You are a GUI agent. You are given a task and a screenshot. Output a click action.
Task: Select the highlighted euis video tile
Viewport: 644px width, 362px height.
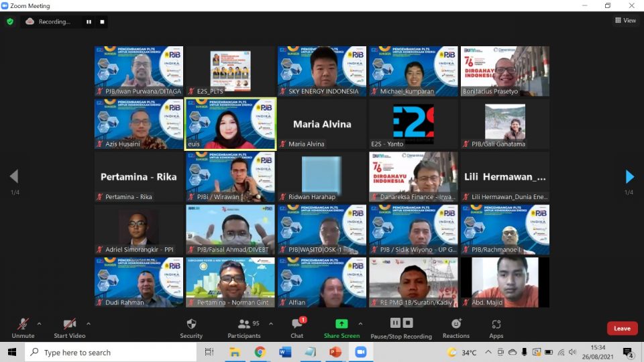230,124
